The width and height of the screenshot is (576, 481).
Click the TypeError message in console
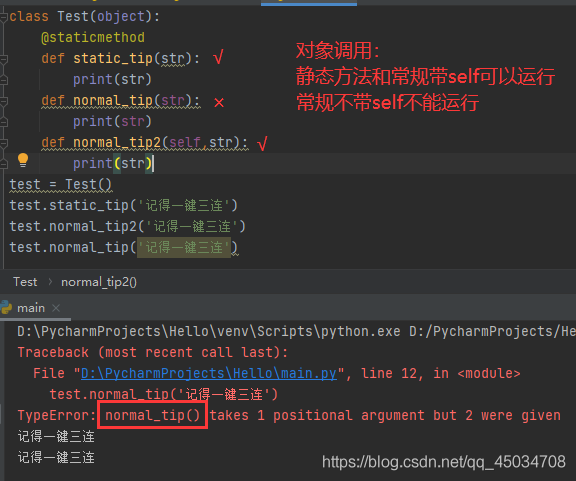point(289,416)
